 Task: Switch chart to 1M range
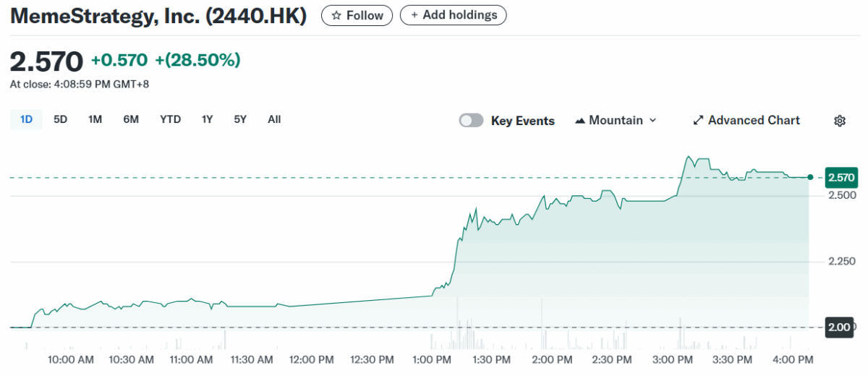click(95, 119)
